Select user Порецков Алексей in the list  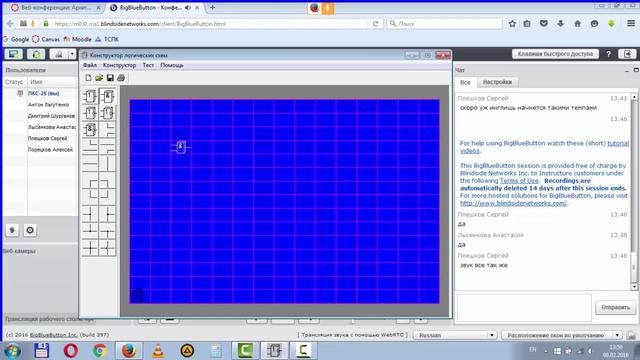50,150
